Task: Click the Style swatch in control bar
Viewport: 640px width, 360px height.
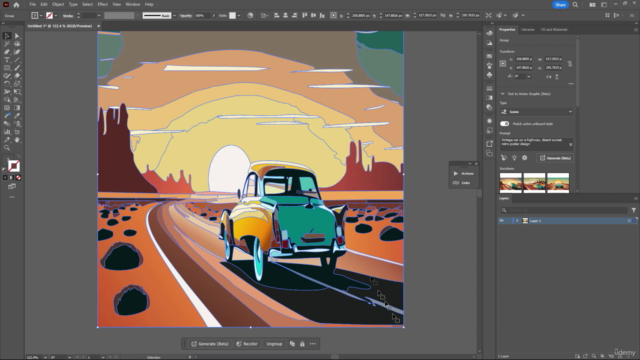Action: [x=232, y=16]
